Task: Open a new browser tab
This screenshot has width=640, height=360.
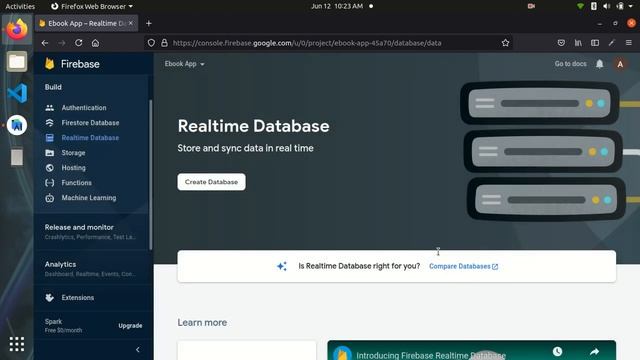Action: (x=149, y=23)
